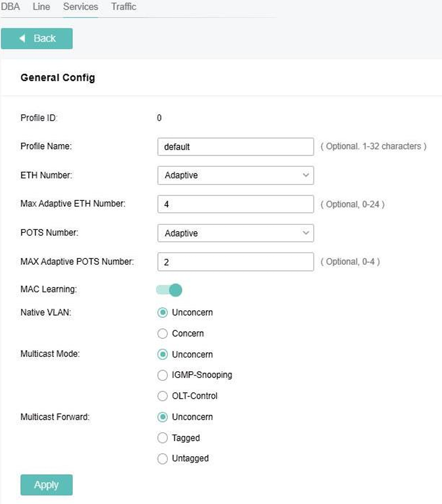The width and height of the screenshot is (442, 504).
Task: Toggle the MAC Learning switch
Action: click(x=169, y=290)
